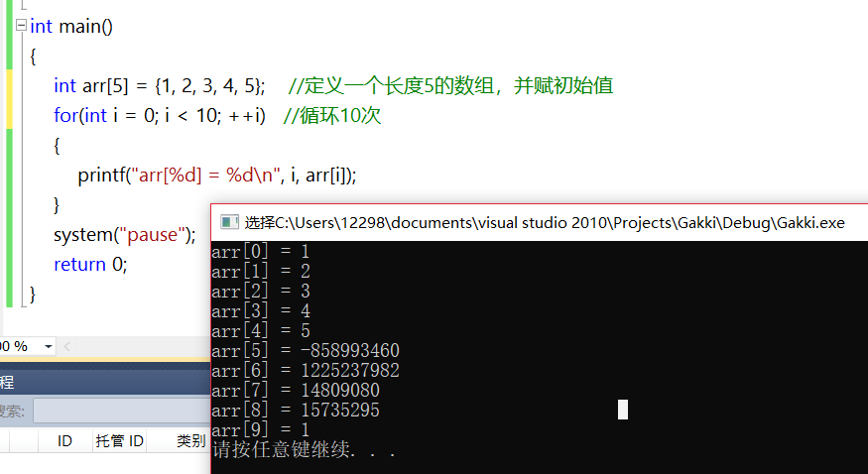The height and width of the screenshot is (474, 868).
Task: Click console output 'arr[1] = 2'
Action: 261,272
